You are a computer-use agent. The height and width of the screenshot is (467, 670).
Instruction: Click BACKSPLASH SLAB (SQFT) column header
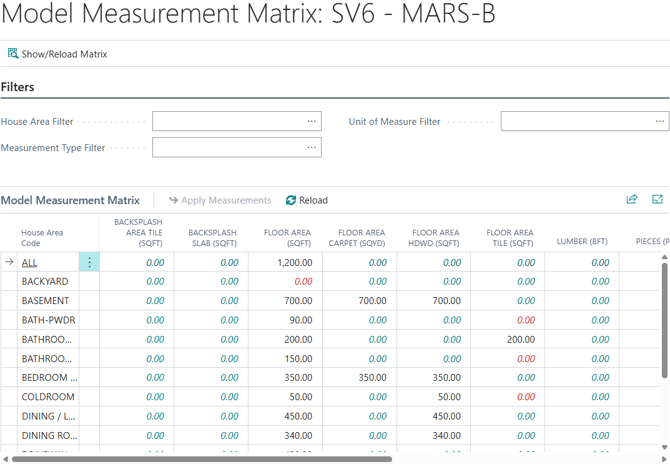[212, 238]
